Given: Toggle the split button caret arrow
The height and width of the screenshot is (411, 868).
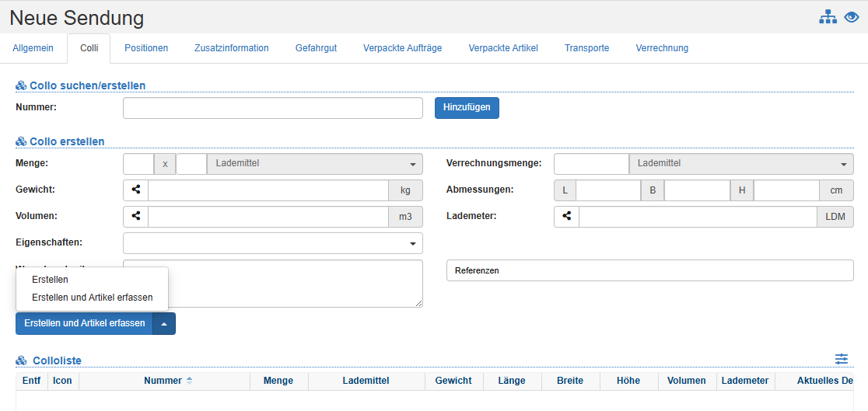Looking at the screenshot, I should pyautogui.click(x=164, y=324).
